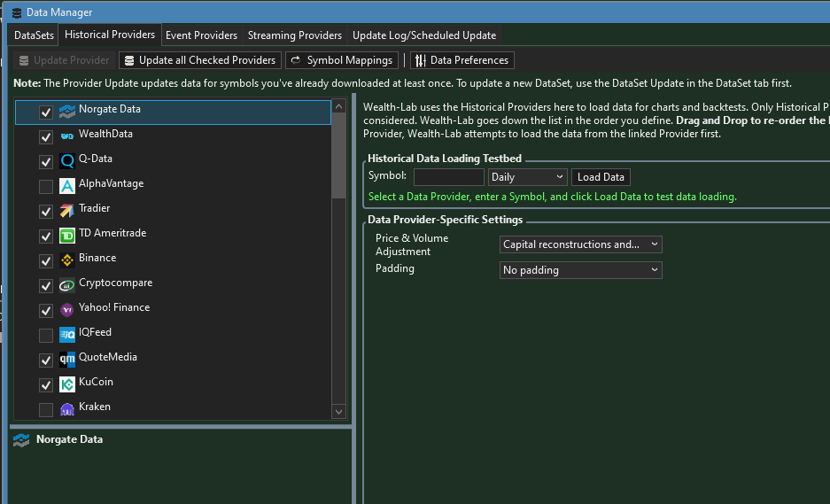Uncheck the TD Ameritrade checkbox
Viewport: 830px width, 504px height.
tap(46, 236)
